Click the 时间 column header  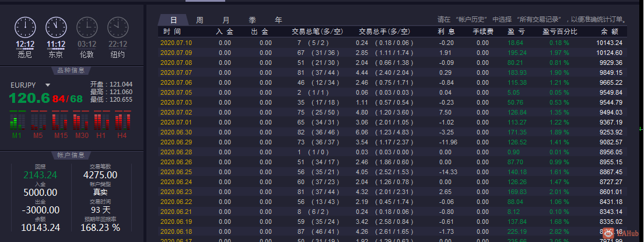171,32
